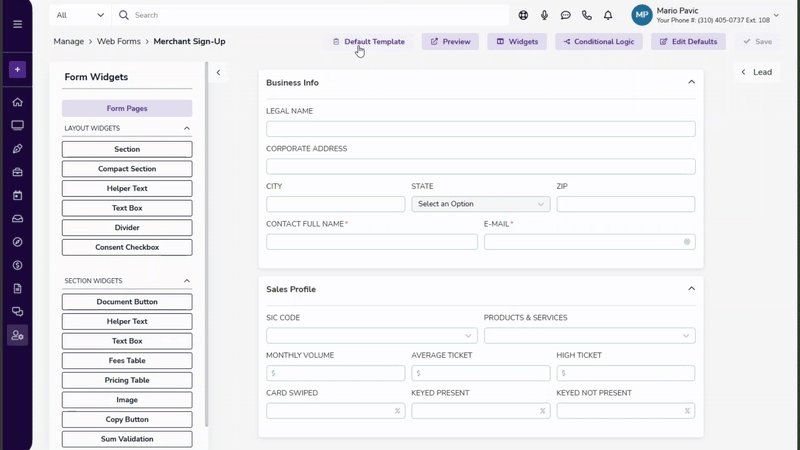The height and width of the screenshot is (450, 800).
Task: Open the State dropdown
Action: pos(480,204)
